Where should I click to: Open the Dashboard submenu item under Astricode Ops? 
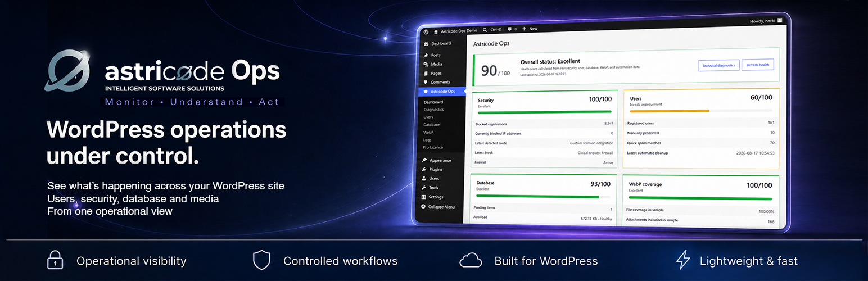433,102
